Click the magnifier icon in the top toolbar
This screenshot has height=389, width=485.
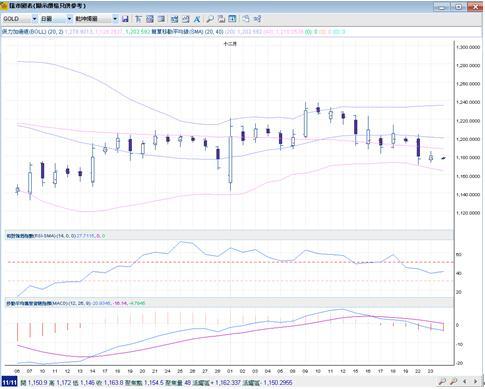point(210,19)
